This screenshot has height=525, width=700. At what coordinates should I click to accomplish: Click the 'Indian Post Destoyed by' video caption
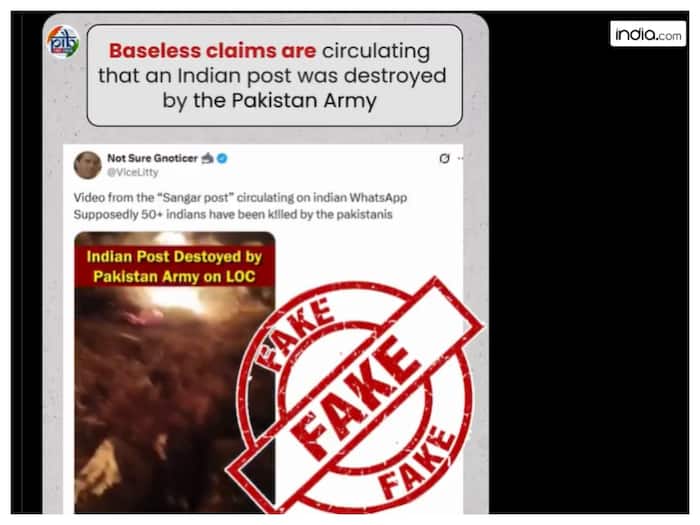tap(174, 257)
